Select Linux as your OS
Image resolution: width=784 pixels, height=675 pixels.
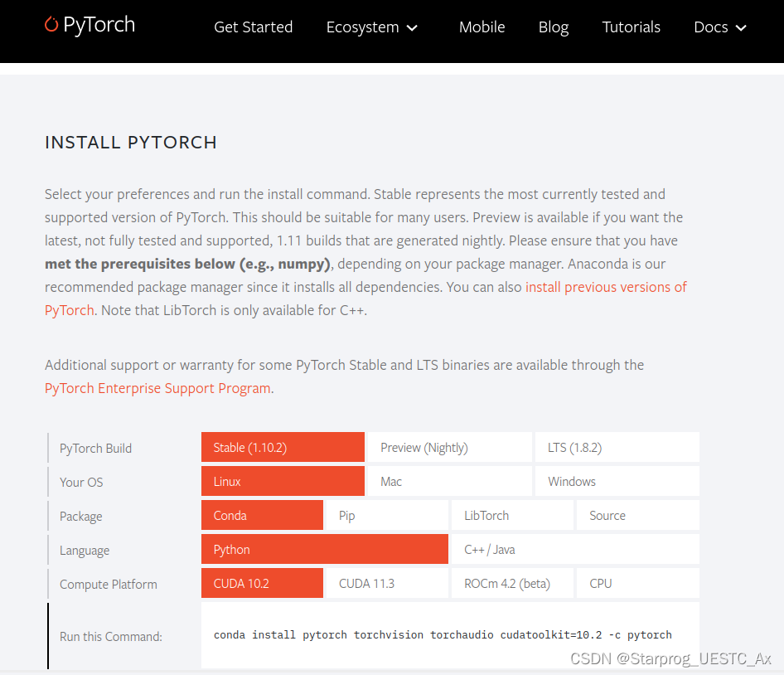[283, 481]
